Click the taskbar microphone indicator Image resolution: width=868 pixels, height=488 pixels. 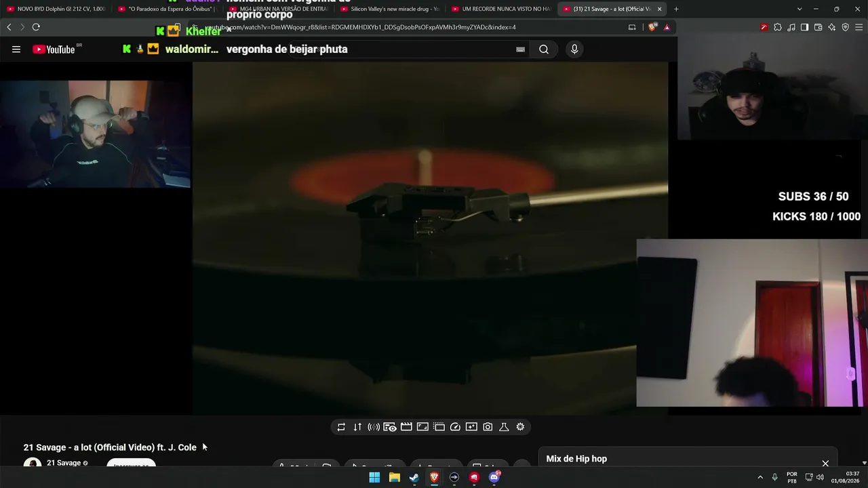pyautogui.click(x=774, y=477)
